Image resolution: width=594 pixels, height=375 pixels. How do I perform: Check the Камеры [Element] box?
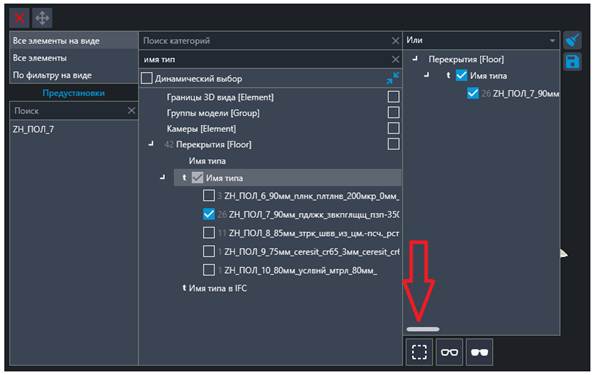click(x=393, y=128)
